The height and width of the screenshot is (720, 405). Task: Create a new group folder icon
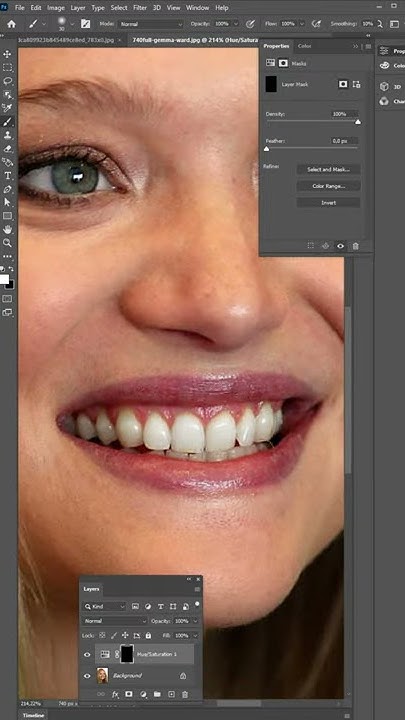click(x=157, y=694)
